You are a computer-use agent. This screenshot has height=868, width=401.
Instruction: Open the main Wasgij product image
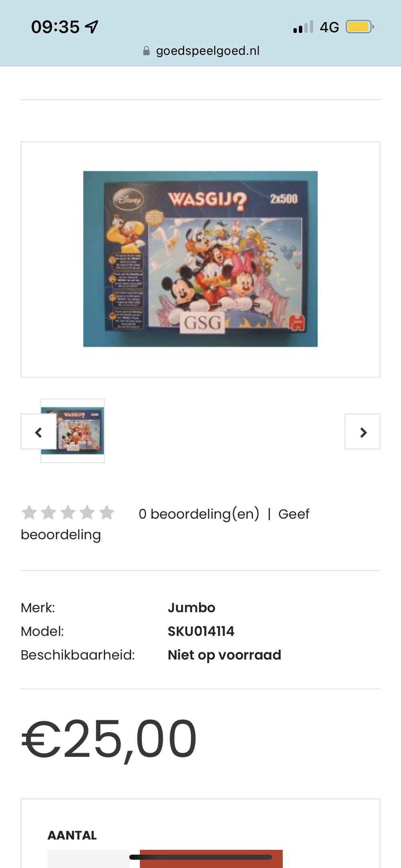coord(200,259)
